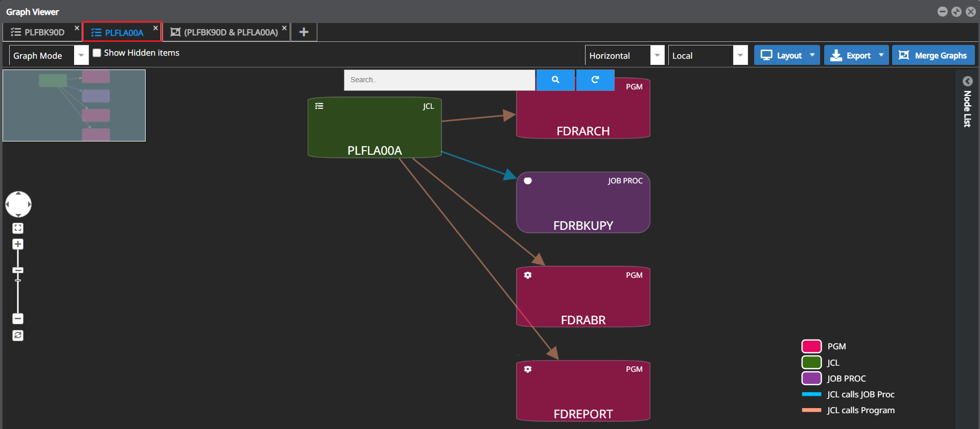
Task: Select the FDRBKUPY job proc node
Action: [x=583, y=202]
